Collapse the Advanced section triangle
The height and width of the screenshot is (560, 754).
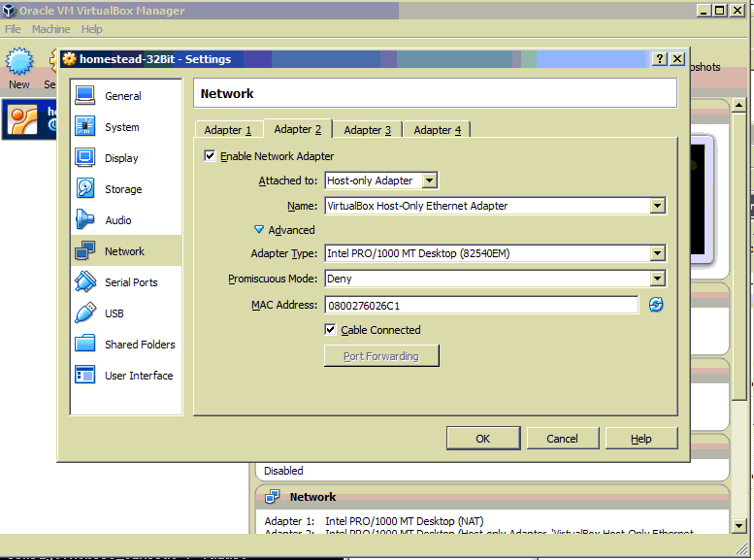point(259,229)
